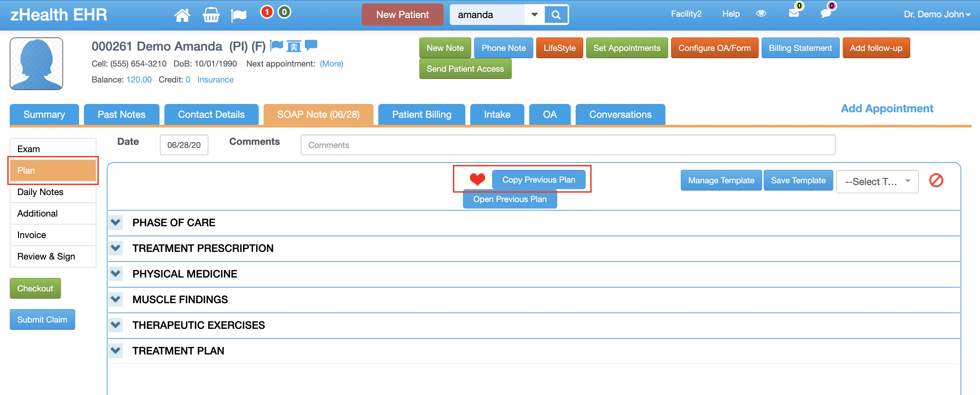Open the red notification badge showing 1
The height and width of the screenshot is (395, 980).
267,12
